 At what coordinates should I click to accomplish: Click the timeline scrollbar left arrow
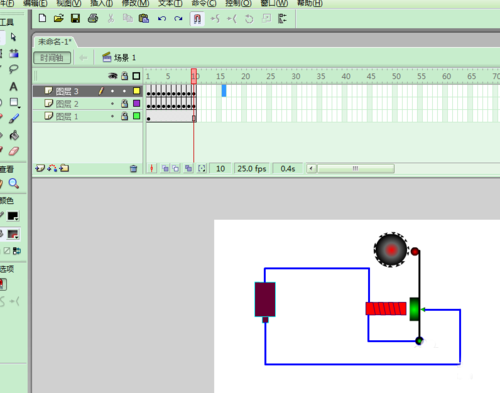311,169
